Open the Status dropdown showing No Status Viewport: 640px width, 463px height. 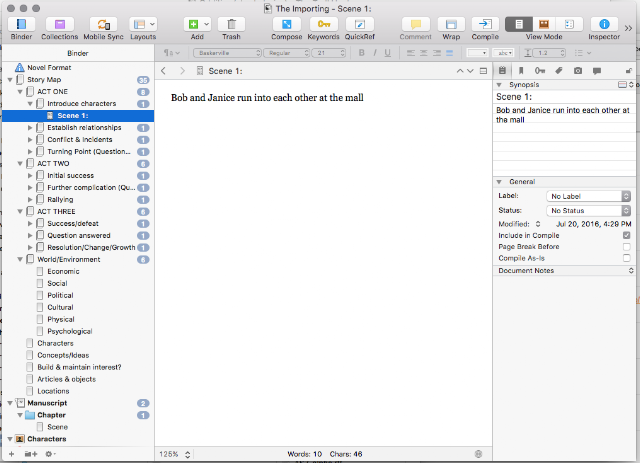[588, 211]
